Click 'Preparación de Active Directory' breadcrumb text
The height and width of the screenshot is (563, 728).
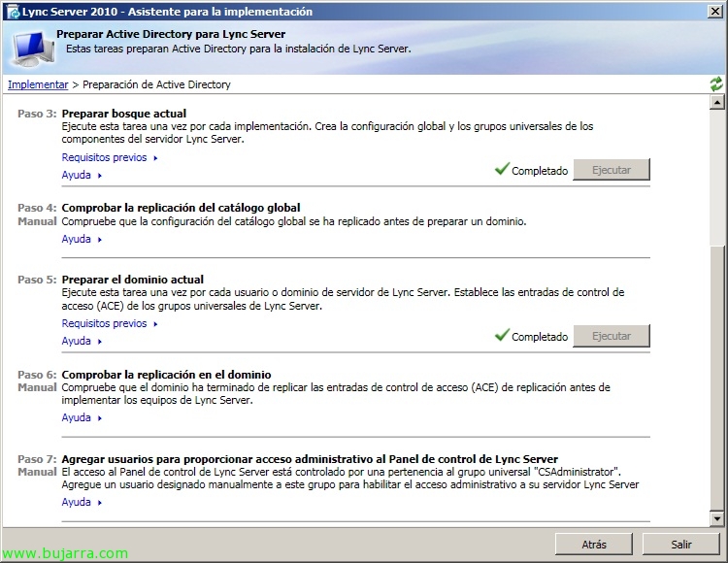156,84
